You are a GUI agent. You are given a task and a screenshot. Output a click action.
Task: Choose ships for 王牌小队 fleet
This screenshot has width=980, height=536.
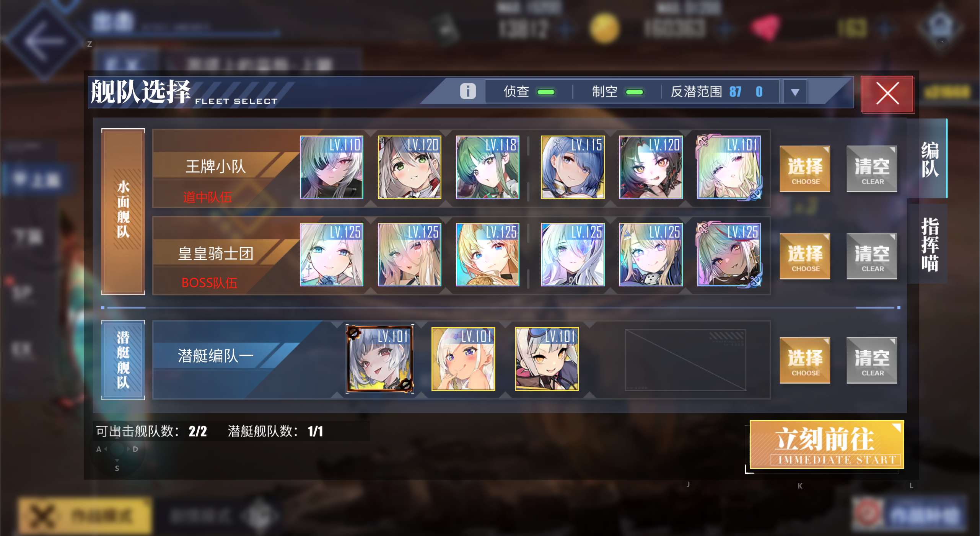805,169
